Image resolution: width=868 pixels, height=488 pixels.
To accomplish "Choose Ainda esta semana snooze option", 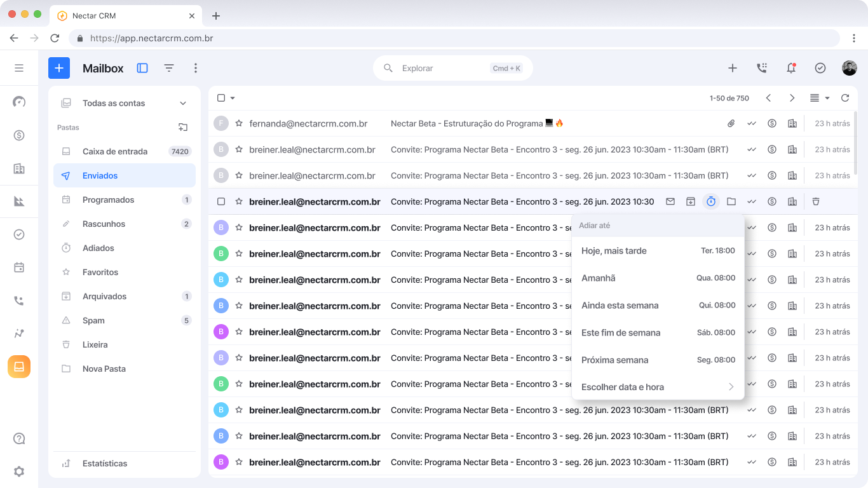I will pos(658,306).
